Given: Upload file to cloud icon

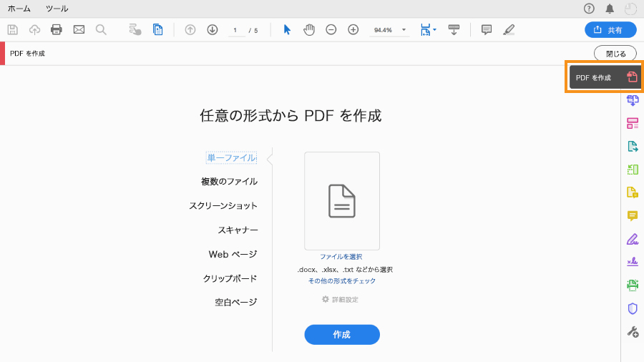Looking at the screenshot, I should click(x=34, y=29).
